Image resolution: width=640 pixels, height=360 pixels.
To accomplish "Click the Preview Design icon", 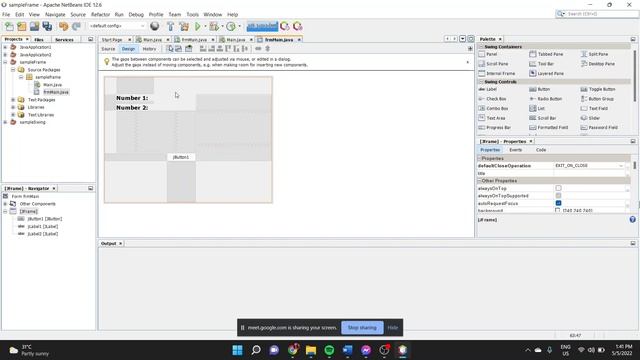I will pos(189,49).
